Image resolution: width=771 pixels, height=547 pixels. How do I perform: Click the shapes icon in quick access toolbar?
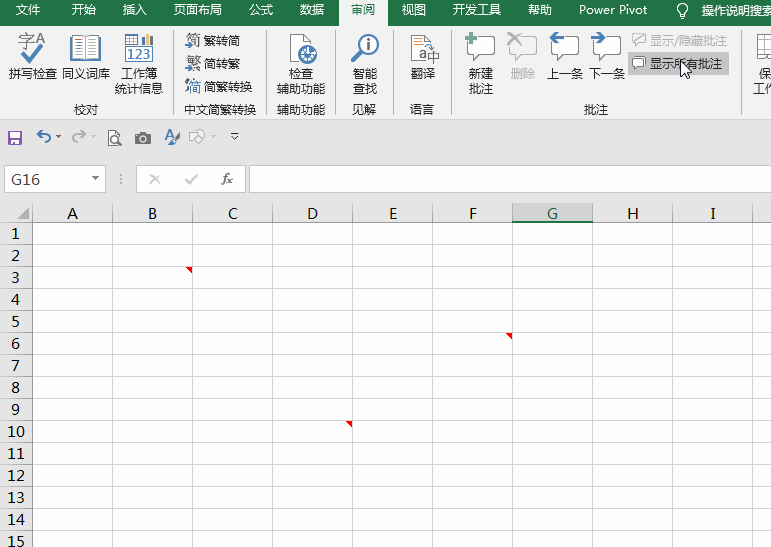(x=197, y=137)
